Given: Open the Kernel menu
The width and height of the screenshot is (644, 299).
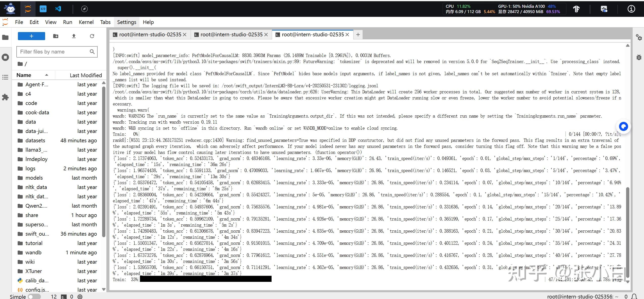Looking at the screenshot, I should click(86, 22).
